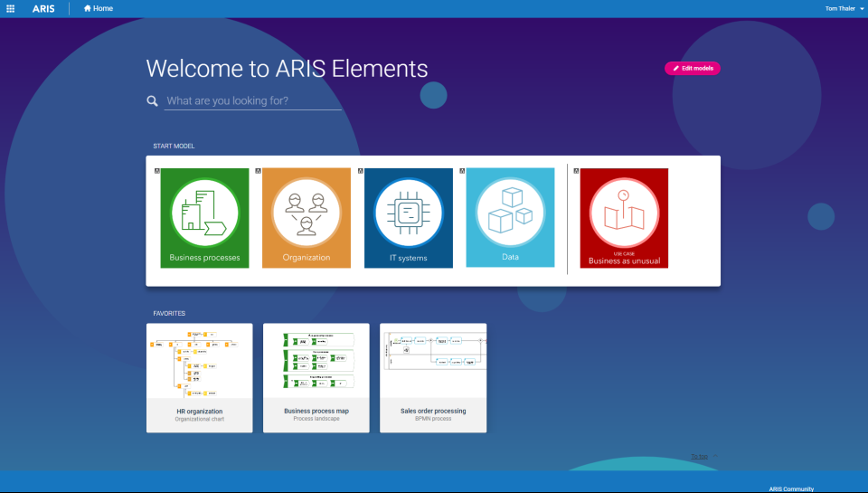Click the 'Process landscape' subtitle
Viewport: 868px width, 493px height.
pos(316,419)
